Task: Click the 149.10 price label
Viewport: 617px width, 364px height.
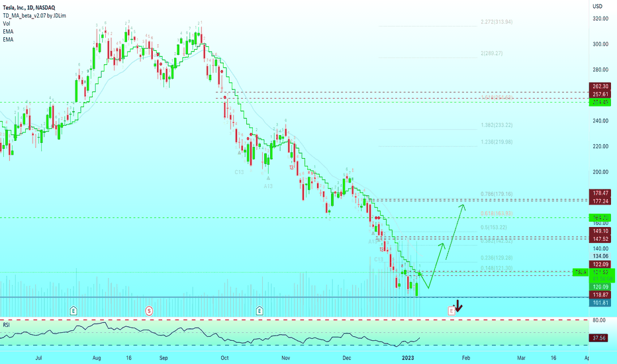Action: coord(600,231)
